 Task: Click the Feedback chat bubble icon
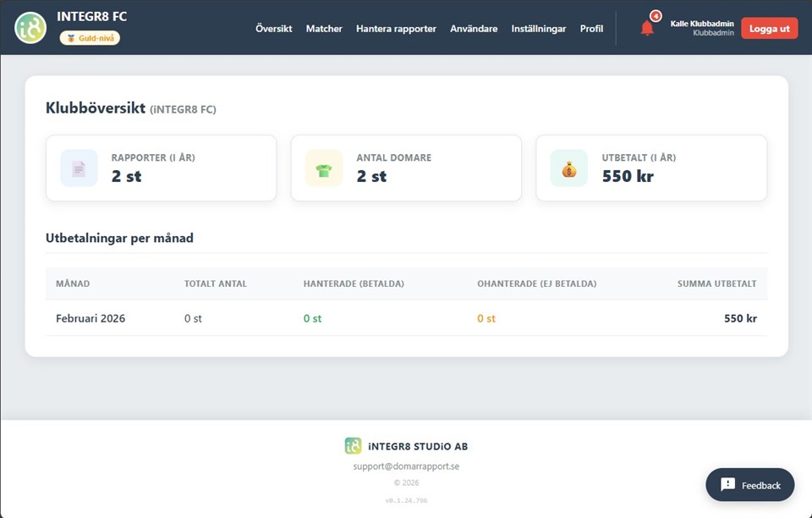[727, 485]
